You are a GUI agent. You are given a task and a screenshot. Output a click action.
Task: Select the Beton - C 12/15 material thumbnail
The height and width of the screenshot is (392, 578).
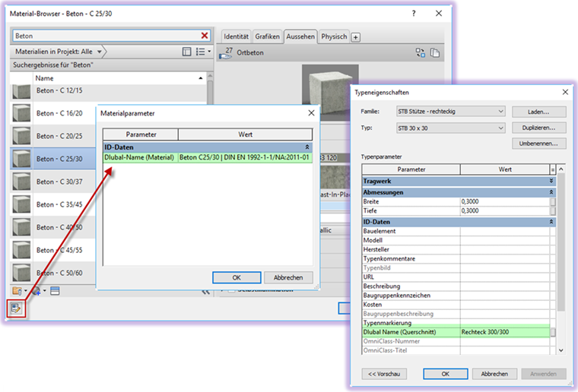21,92
